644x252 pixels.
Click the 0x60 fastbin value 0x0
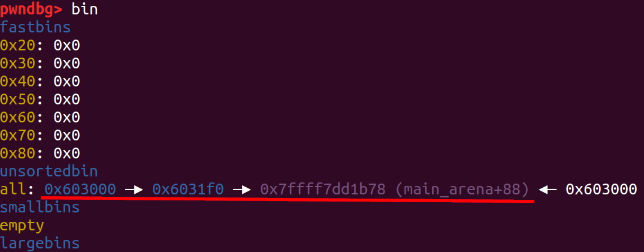point(66,118)
